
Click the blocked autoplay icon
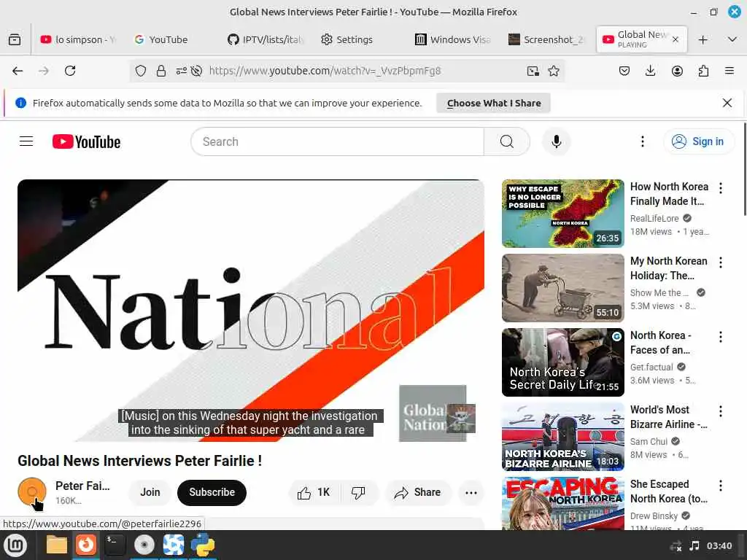(x=196, y=71)
